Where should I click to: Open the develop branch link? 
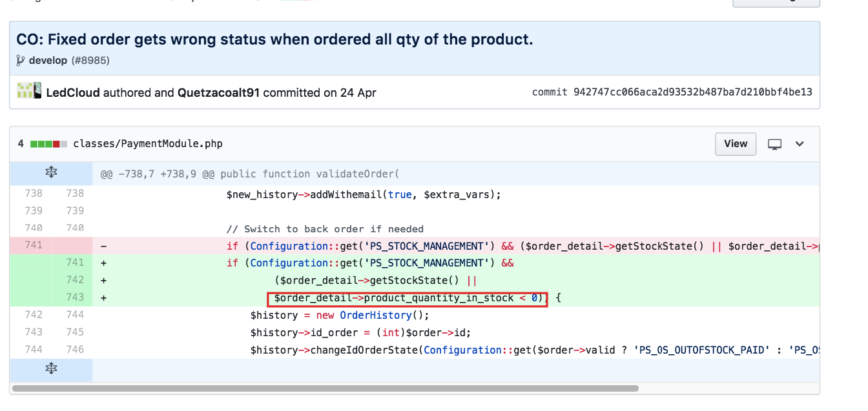click(48, 61)
